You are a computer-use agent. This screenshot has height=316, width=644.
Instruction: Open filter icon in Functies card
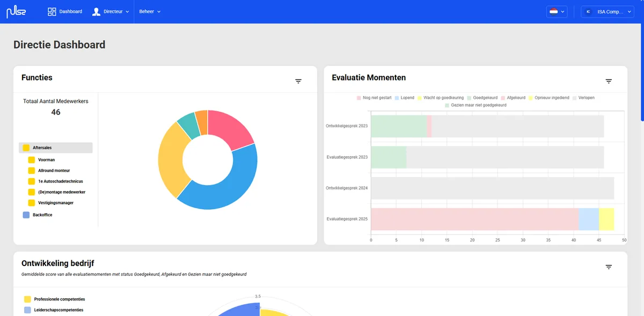pyautogui.click(x=298, y=81)
